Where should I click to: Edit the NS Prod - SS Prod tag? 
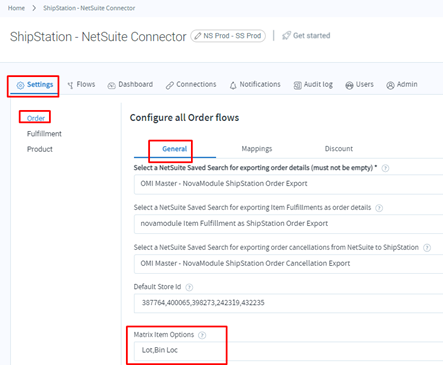[228, 36]
